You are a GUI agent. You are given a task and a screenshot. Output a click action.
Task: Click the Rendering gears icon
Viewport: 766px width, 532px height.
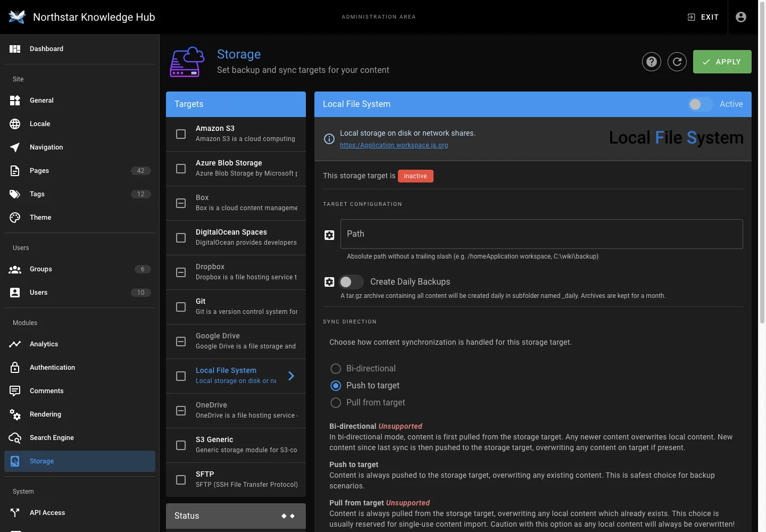pos(15,414)
